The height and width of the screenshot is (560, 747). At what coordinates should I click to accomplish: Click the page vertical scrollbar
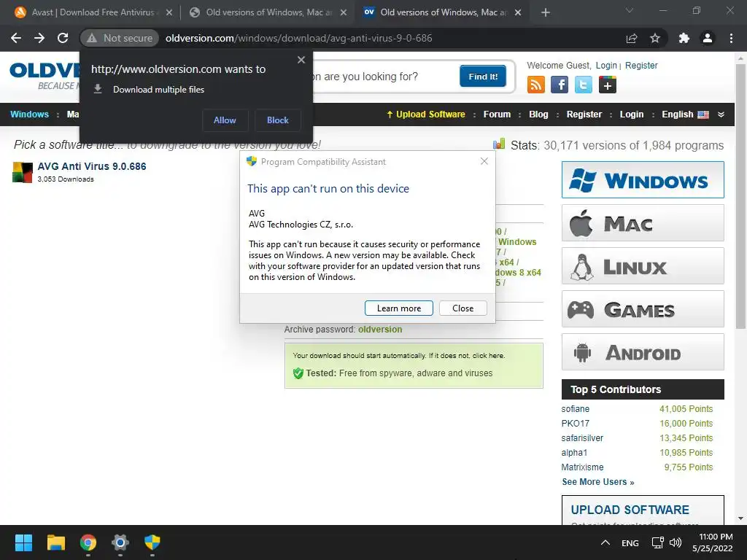(740, 196)
